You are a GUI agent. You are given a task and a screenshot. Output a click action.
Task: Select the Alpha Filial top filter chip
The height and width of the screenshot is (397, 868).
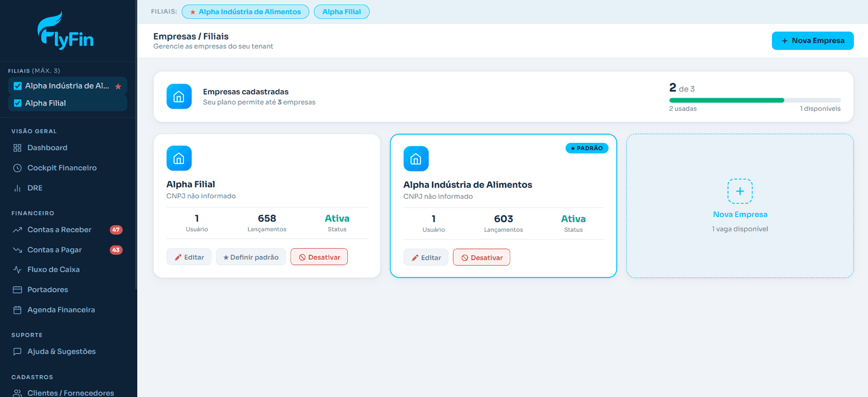(342, 12)
